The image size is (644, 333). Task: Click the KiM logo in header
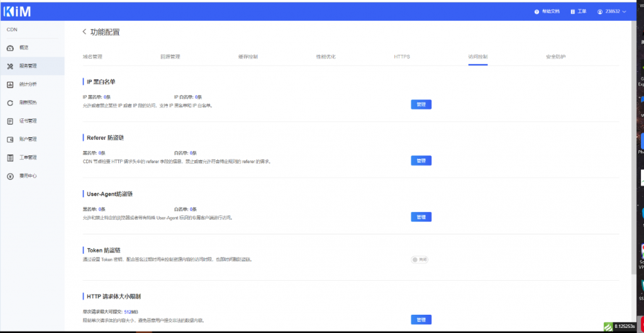(17, 11)
